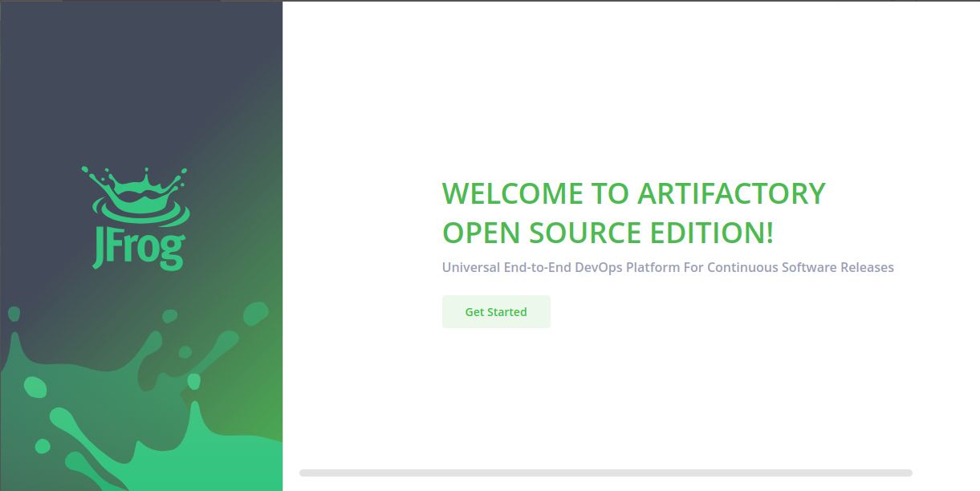980x491 pixels.
Task: Click the crown tip of the JFrog logo
Action: pos(145,172)
